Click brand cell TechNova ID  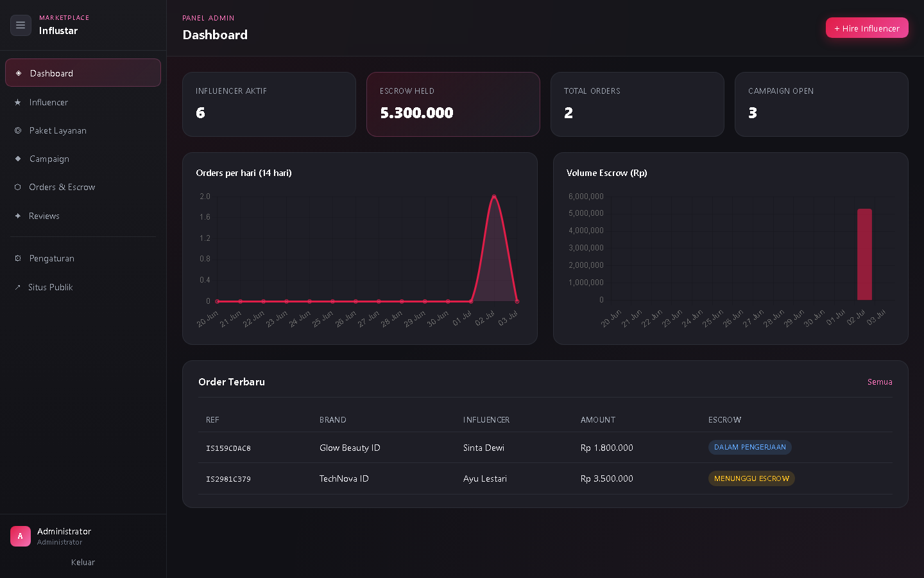click(344, 478)
